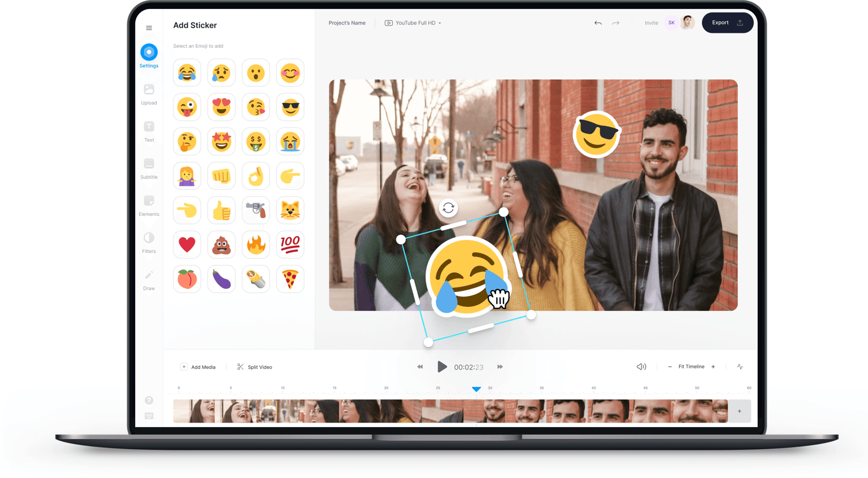Click the rotate handle above laughing sticker
The width and height of the screenshot is (868, 478).
tap(448, 208)
